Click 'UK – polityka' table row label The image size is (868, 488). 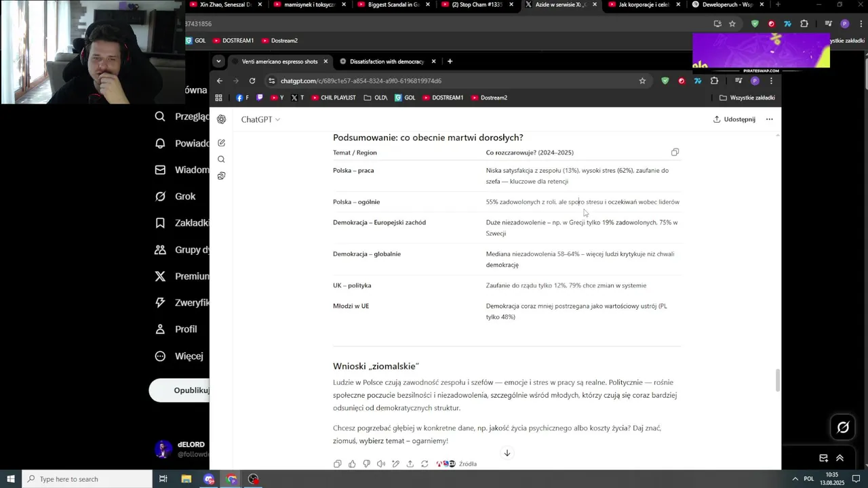click(352, 286)
